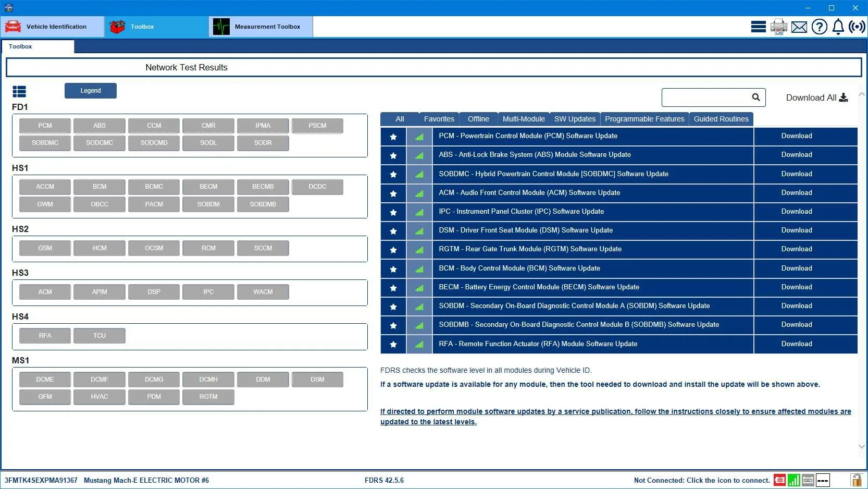Follow the service publication instructions link
This screenshot has height=489, width=868.
pyautogui.click(x=616, y=417)
